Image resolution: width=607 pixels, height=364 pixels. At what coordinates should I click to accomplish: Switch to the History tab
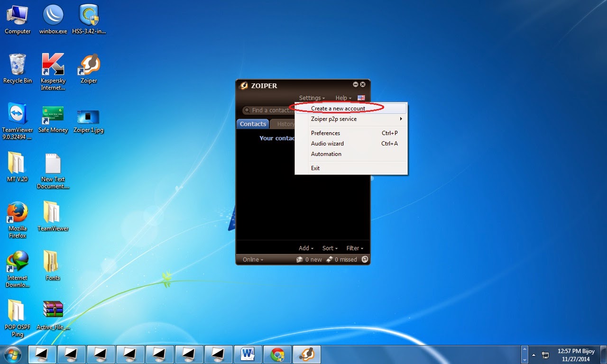click(283, 124)
